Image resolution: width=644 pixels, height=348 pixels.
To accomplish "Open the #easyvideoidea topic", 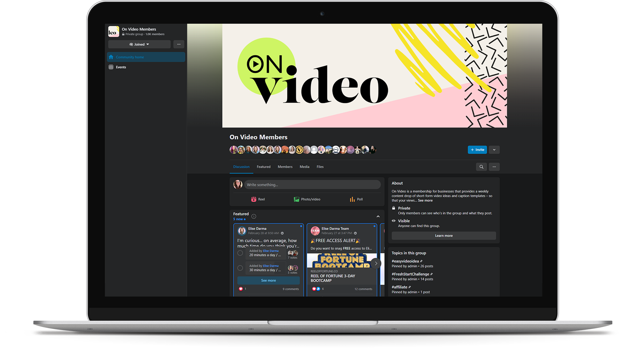I will (405, 261).
